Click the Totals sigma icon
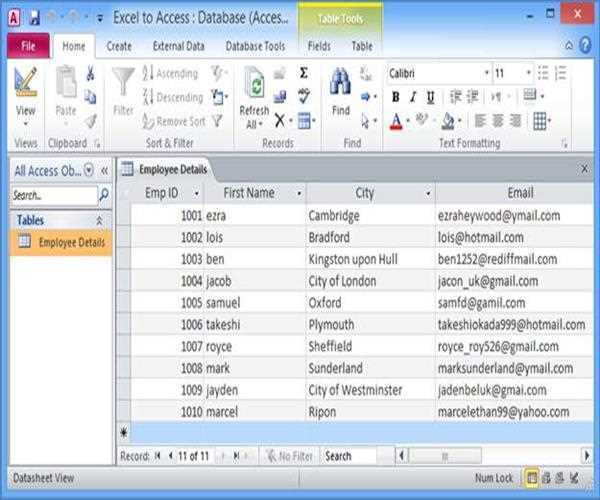The width and height of the screenshot is (600, 500). coord(304,73)
